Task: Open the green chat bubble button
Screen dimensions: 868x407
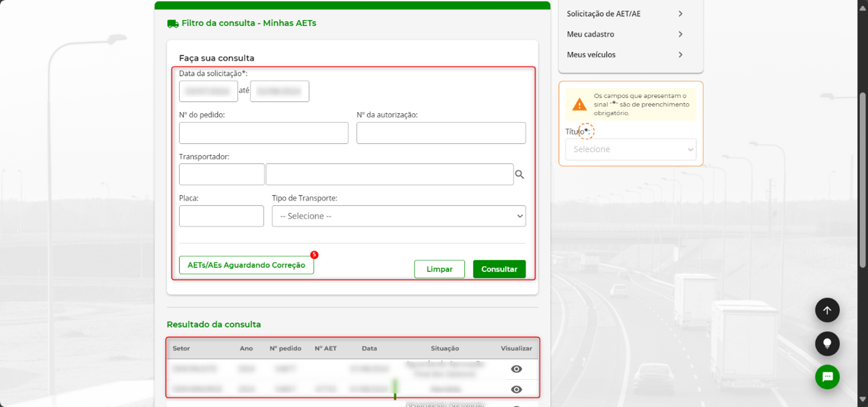Action: [827, 377]
